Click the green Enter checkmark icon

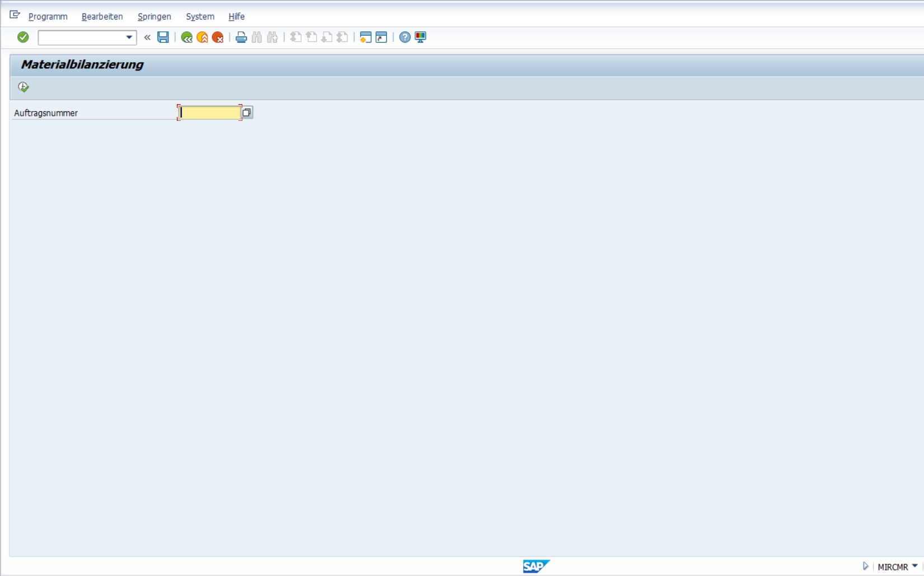(x=23, y=37)
